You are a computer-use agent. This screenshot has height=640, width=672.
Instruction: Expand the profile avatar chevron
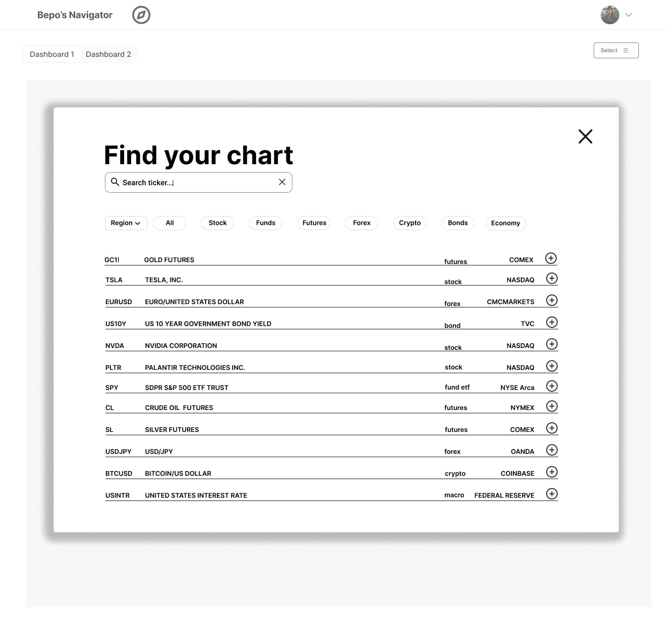[629, 15]
